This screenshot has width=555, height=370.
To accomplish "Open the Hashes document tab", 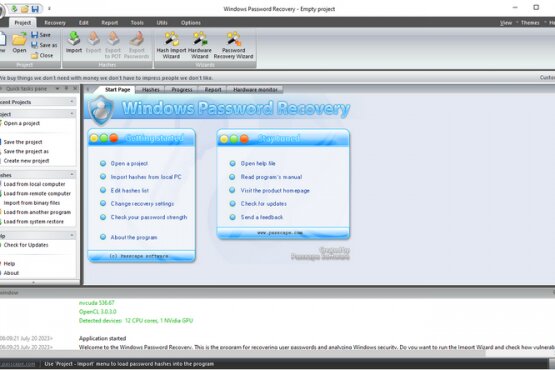I will click(x=150, y=90).
